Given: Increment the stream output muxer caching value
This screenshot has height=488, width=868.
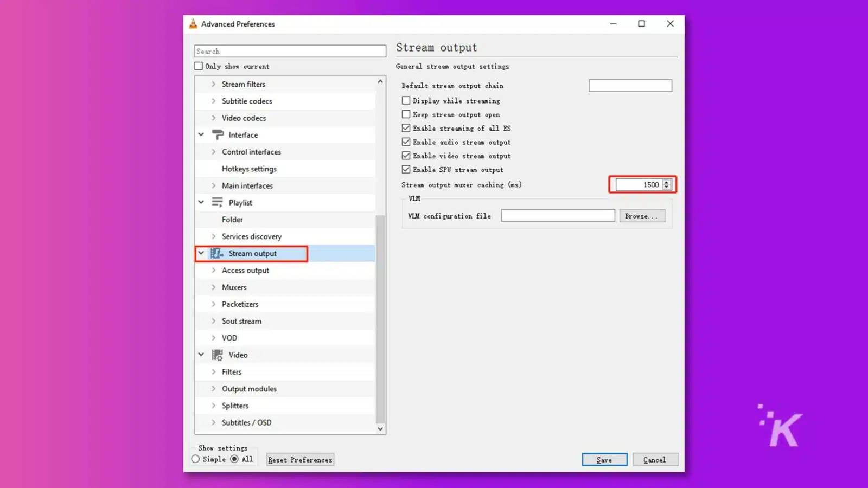Looking at the screenshot, I should pos(666,182).
